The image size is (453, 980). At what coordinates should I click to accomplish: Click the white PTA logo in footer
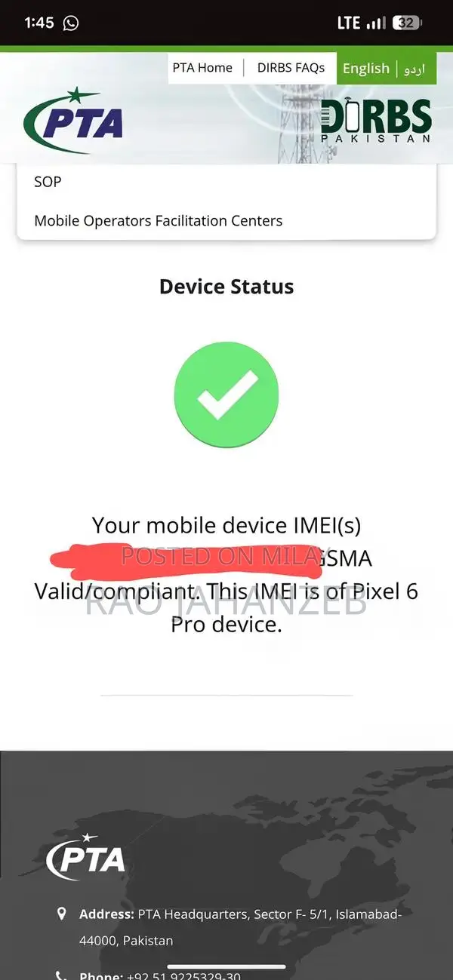85,859
